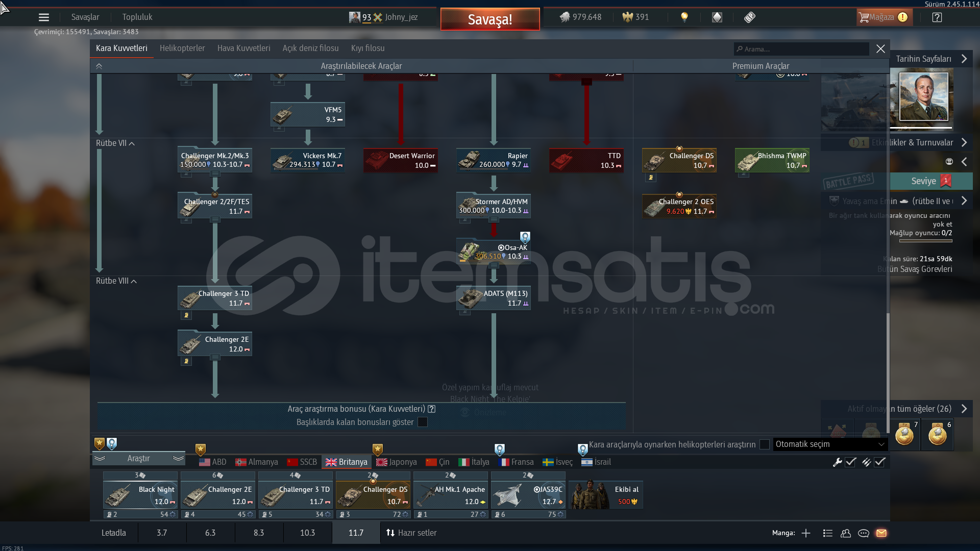Select the VFM5 vehicle card

point(308,114)
